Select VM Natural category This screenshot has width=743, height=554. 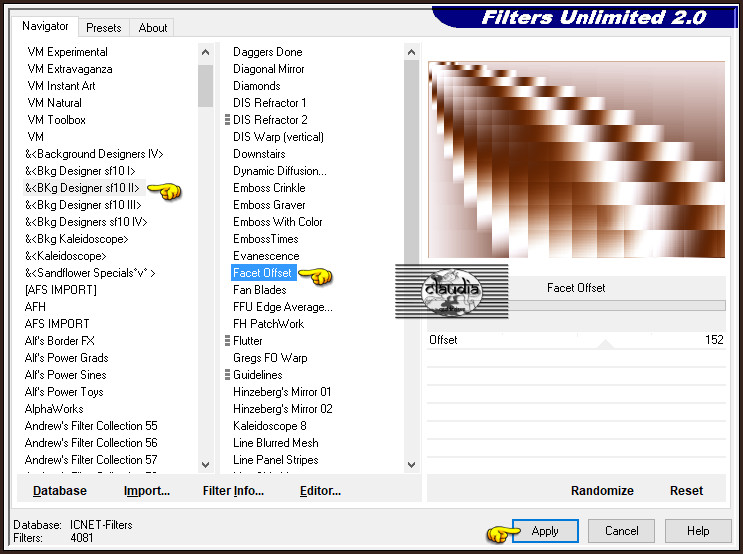(54, 103)
